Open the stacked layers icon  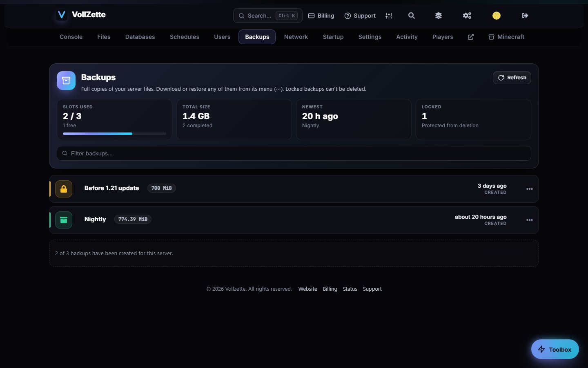coord(439,16)
